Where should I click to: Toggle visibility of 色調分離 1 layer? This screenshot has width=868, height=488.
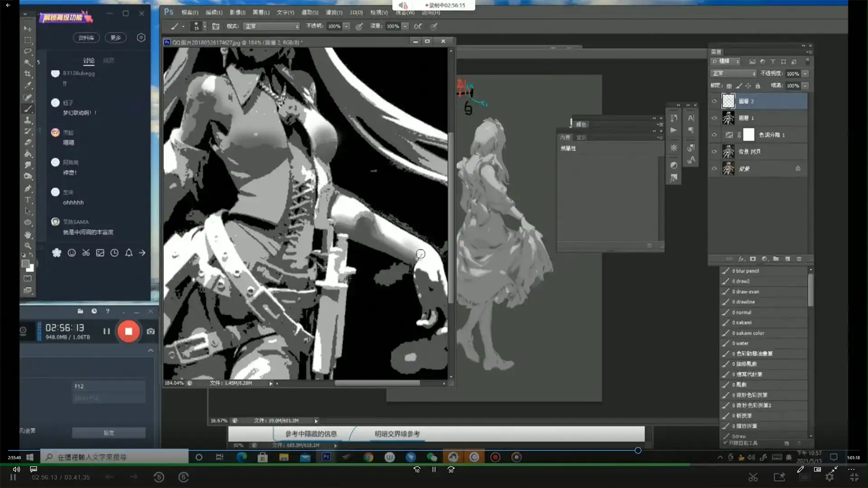click(714, 135)
